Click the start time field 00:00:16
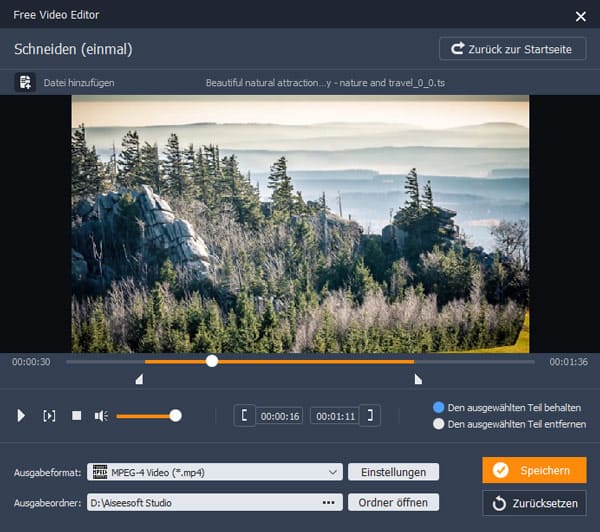This screenshot has width=600, height=532. click(280, 416)
